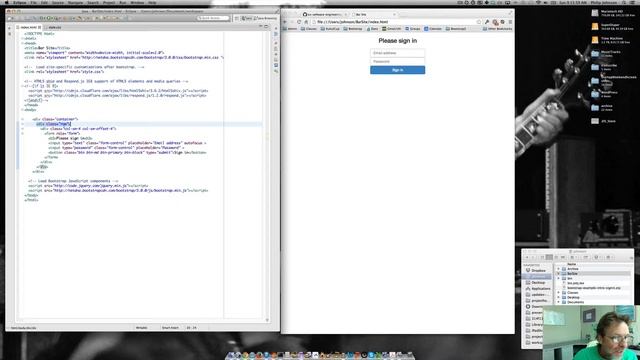The width and height of the screenshot is (640, 360).
Task: Collapse the BarSite folder in Finder
Action: [x=558, y=273]
